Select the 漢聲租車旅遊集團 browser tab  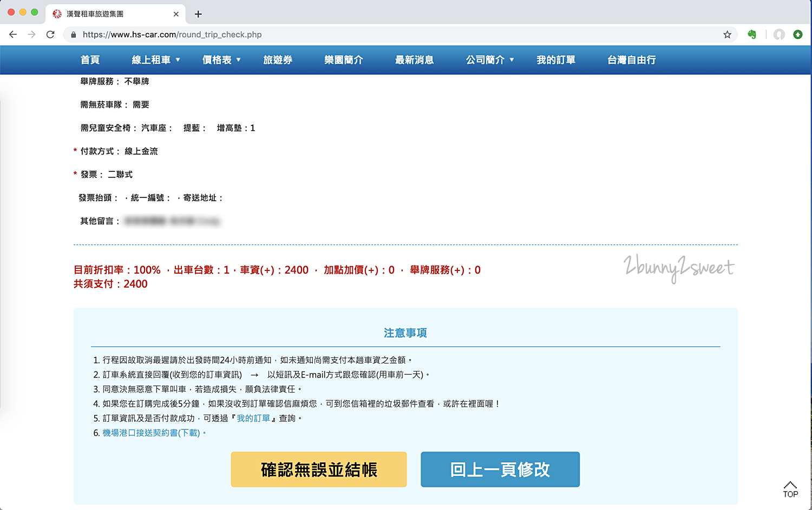(x=116, y=14)
